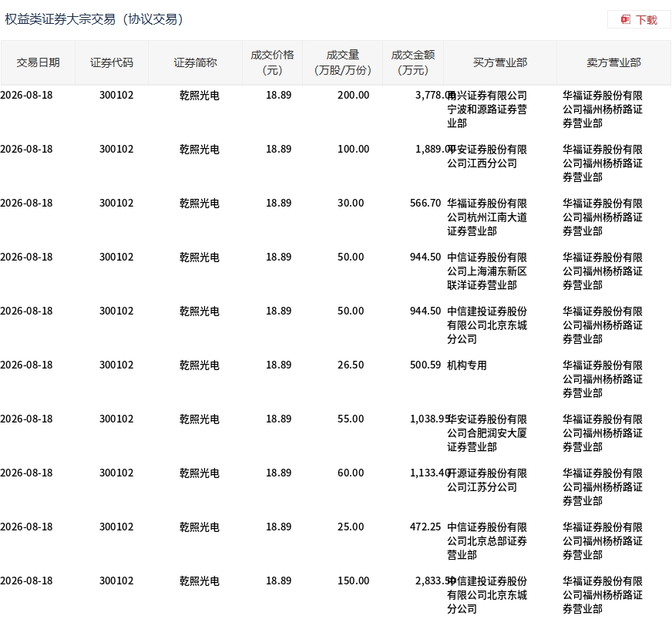Click the 买方营业部 column header

[x=500, y=62]
